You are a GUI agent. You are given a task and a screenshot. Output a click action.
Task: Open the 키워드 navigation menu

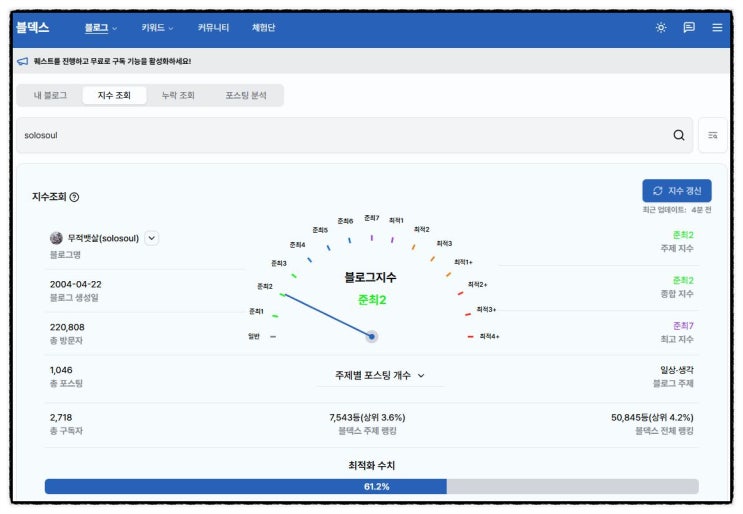point(157,28)
